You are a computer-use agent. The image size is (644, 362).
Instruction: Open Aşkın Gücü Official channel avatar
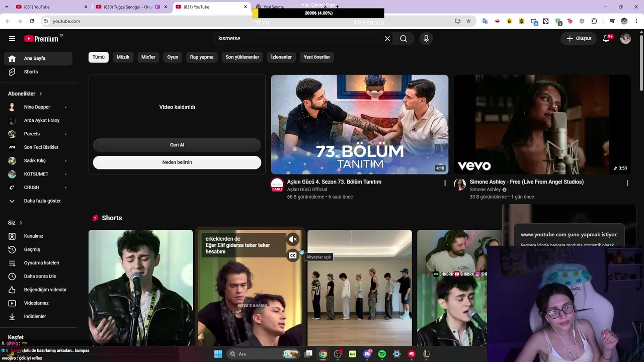pos(277,185)
